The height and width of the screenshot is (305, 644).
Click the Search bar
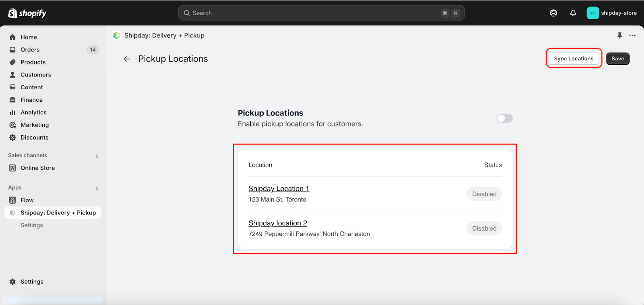click(321, 13)
